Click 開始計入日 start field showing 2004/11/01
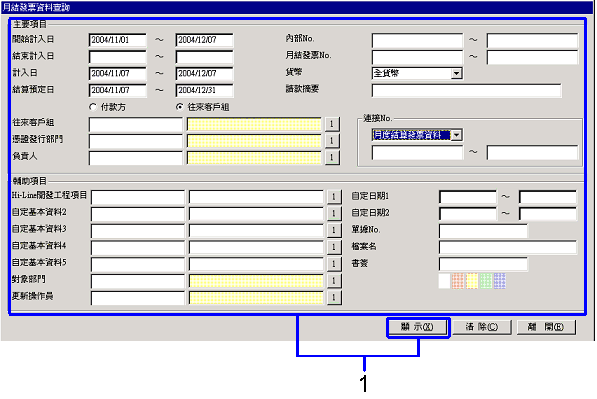Screen dimensions: 597x399 pyautogui.click(x=118, y=40)
